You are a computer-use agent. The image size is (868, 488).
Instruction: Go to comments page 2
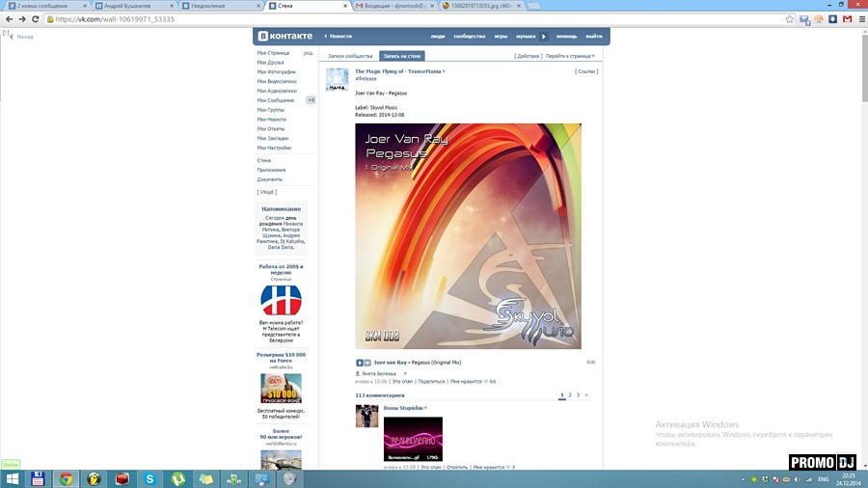(x=569, y=395)
